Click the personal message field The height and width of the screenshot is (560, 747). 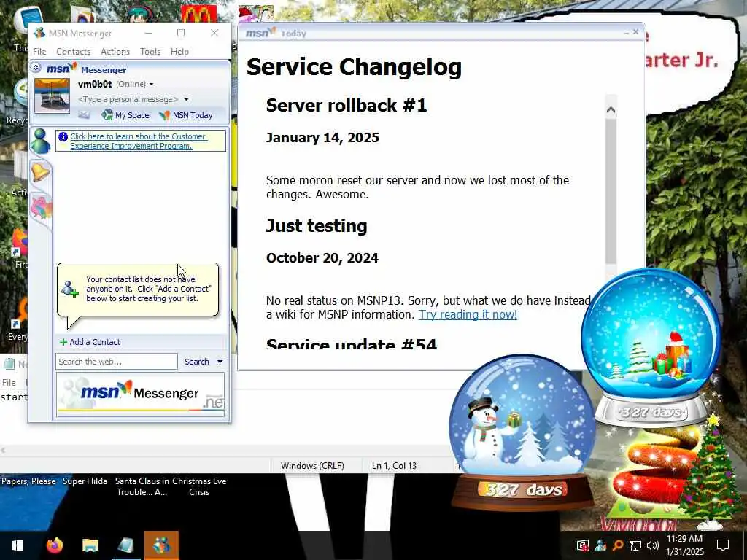tap(128, 99)
